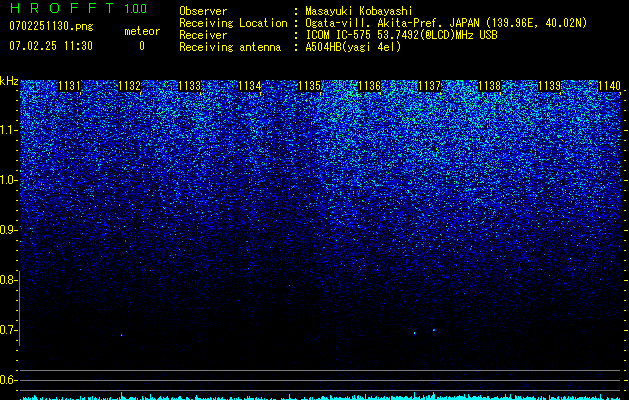The height and width of the screenshot is (400, 629).
Task: Click the Receiver label
Action: point(203,35)
